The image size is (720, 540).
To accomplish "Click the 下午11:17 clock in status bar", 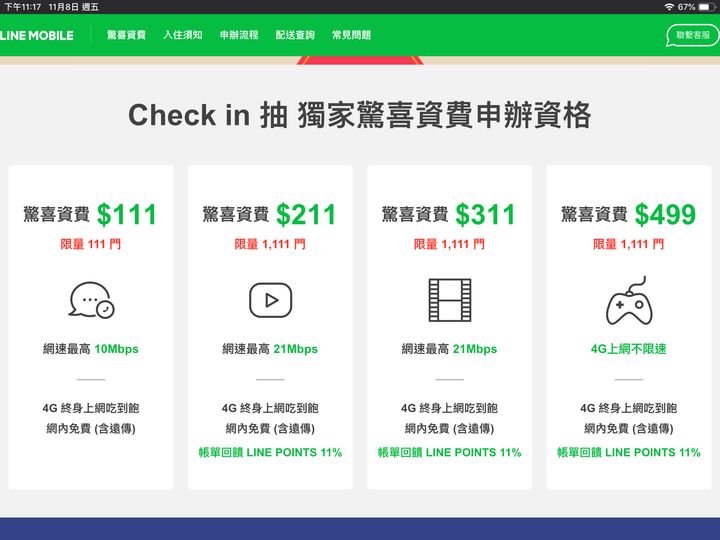I will pyautogui.click(x=22, y=7).
